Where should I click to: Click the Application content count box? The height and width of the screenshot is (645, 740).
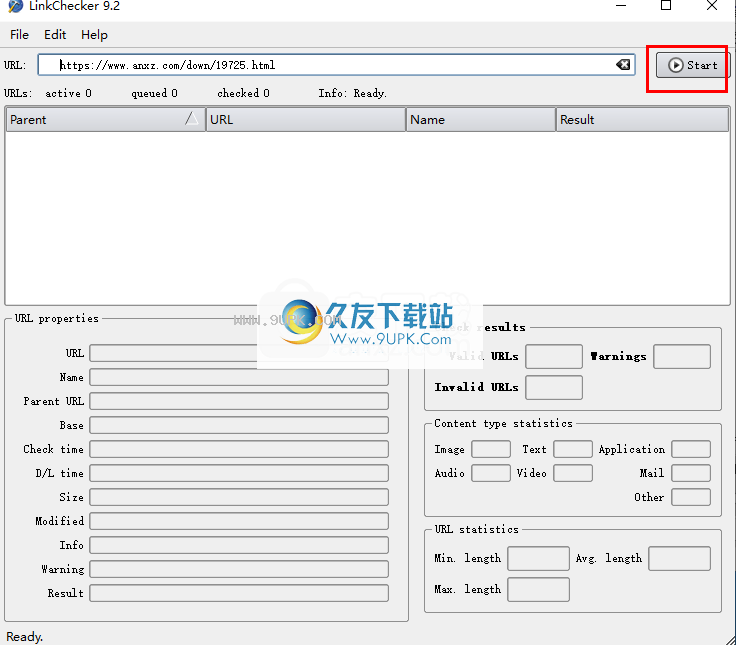[x=691, y=449]
